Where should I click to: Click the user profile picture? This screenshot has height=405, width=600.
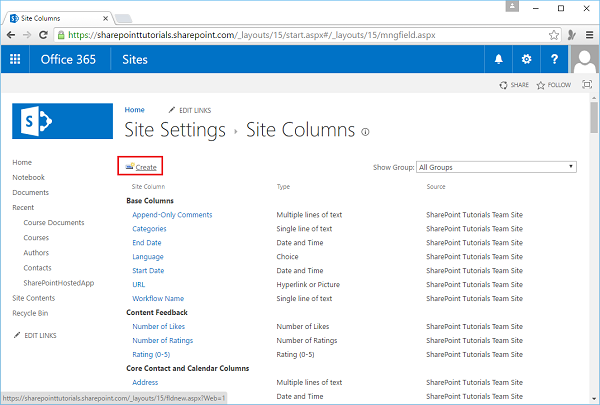[584, 60]
